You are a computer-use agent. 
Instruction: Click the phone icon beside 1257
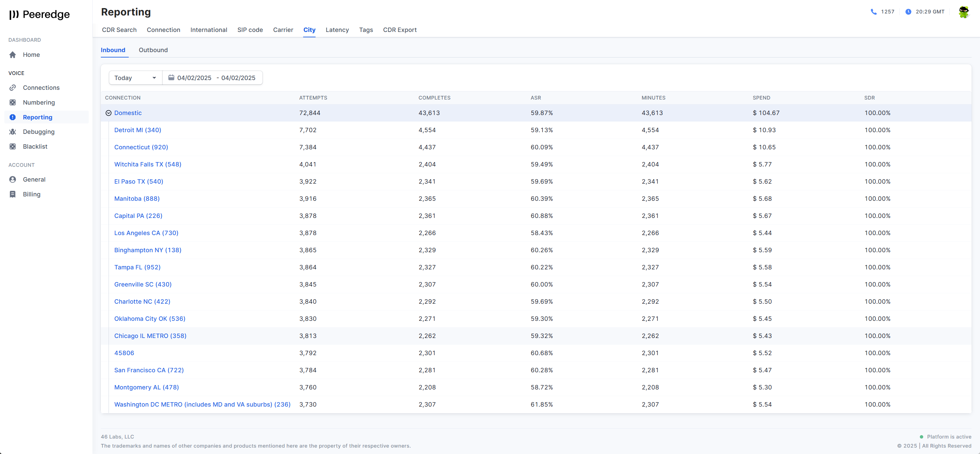873,12
